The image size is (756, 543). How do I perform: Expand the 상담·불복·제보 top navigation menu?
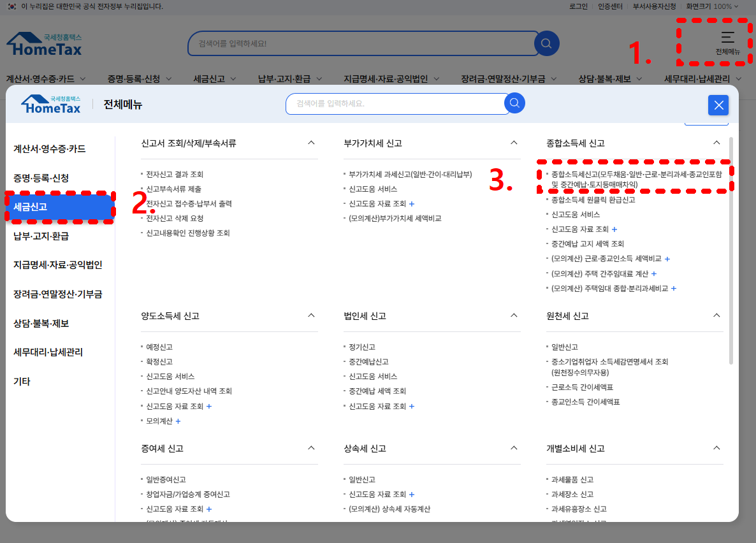(611, 78)
